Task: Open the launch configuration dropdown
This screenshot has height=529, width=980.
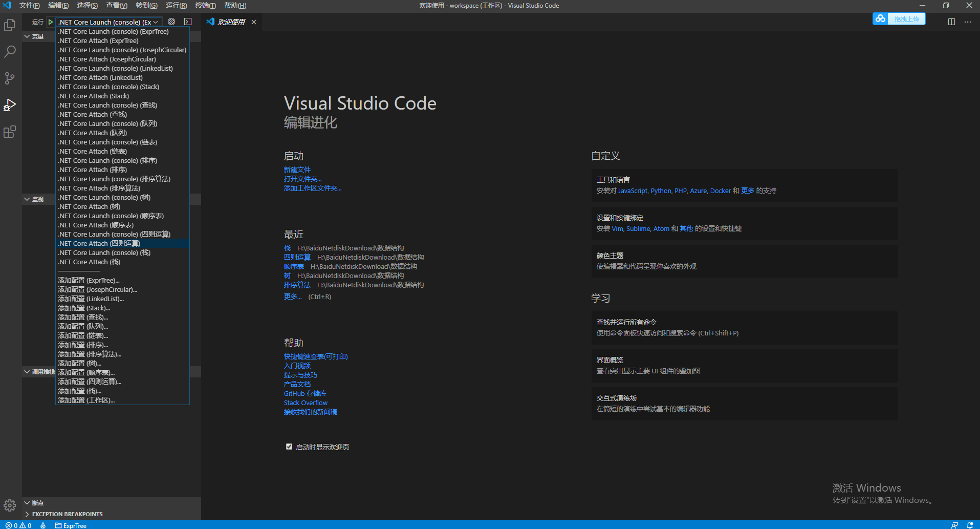Action: [108, 22]
